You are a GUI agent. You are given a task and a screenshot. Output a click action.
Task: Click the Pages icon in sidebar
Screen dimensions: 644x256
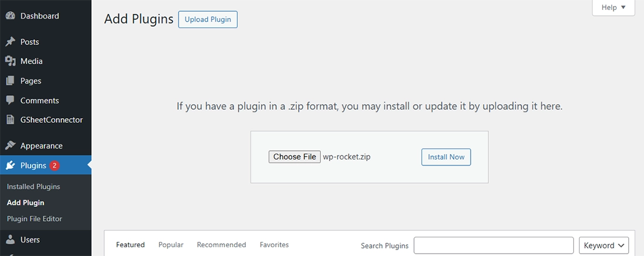11,81
